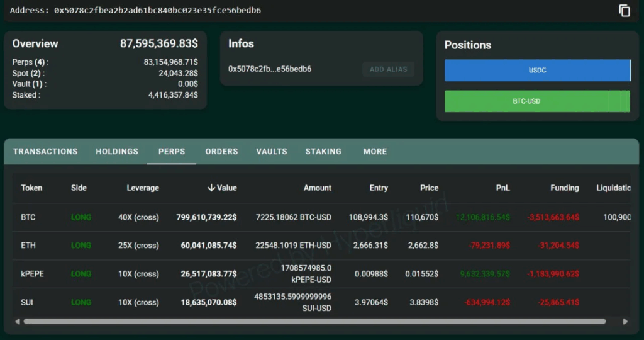Image resolution: width=644 pixels, height=340 pixels.
Task: Click the Leverage column header
Action: (x=143, y=188)
